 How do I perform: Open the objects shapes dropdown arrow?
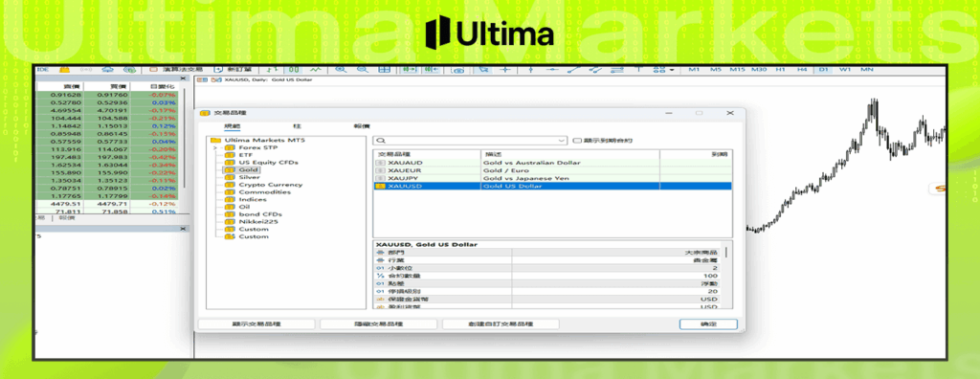(x=672, y=70)
